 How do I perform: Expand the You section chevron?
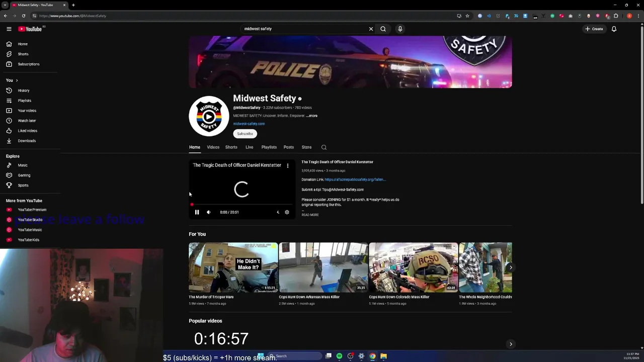click(x=17, y=80)
